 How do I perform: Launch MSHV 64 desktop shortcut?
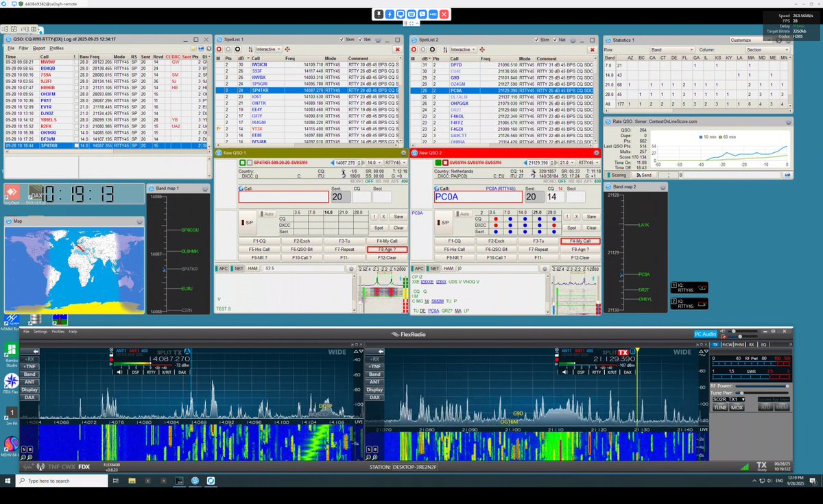point(10,446)
